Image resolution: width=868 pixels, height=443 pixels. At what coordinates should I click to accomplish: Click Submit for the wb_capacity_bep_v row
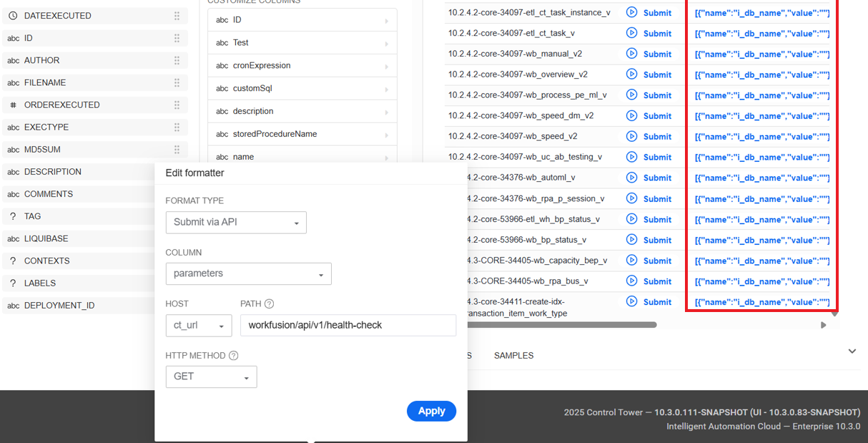coord(657,261)
